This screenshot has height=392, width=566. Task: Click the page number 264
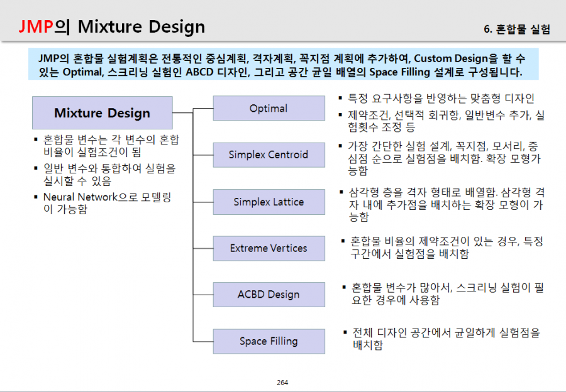tap(282, 383)
